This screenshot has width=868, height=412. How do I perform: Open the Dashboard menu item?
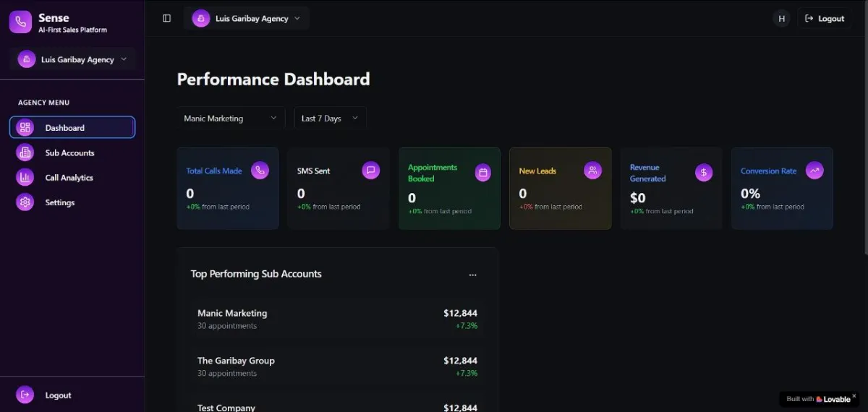pos(72,128)
